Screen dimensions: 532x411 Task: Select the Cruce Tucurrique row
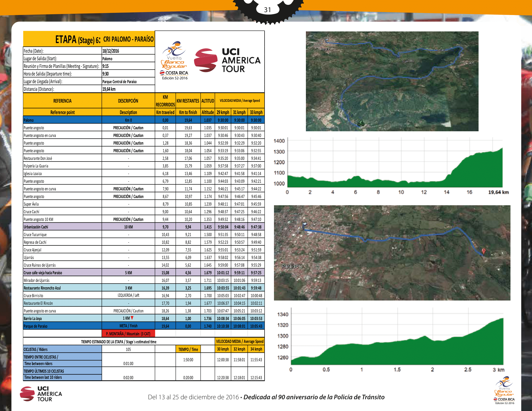(144, 235)
